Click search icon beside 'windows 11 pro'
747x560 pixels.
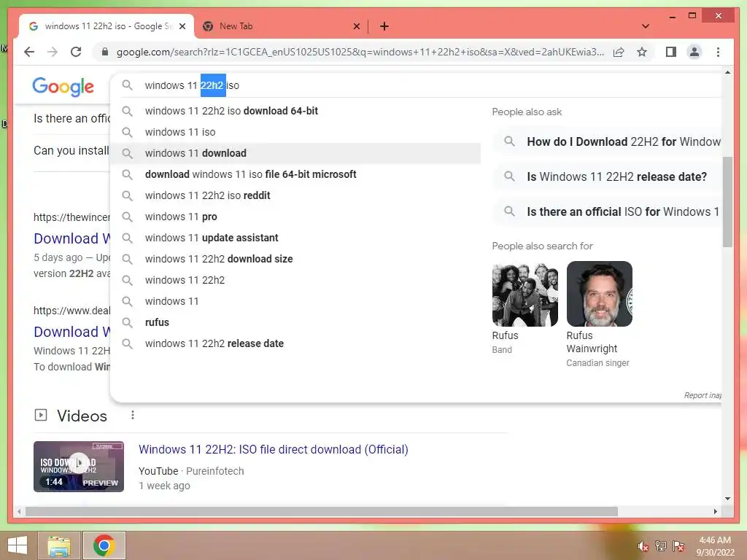[127, 217]
